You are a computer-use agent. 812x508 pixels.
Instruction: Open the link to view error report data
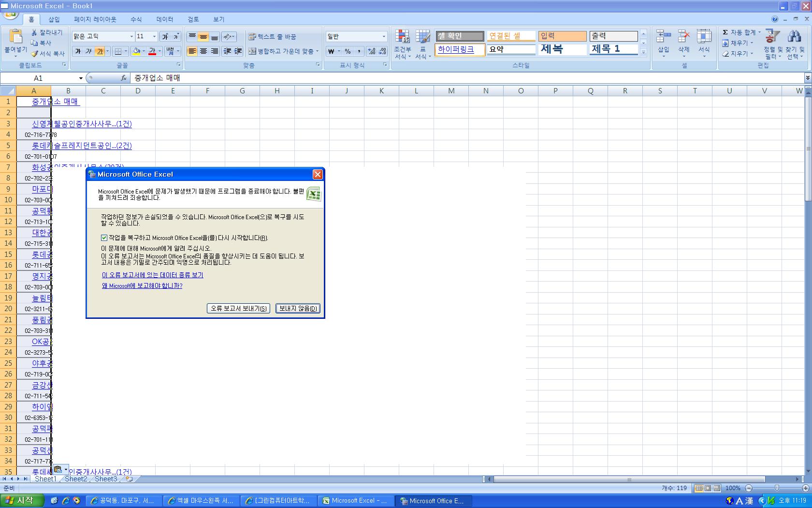pos(152,275)
